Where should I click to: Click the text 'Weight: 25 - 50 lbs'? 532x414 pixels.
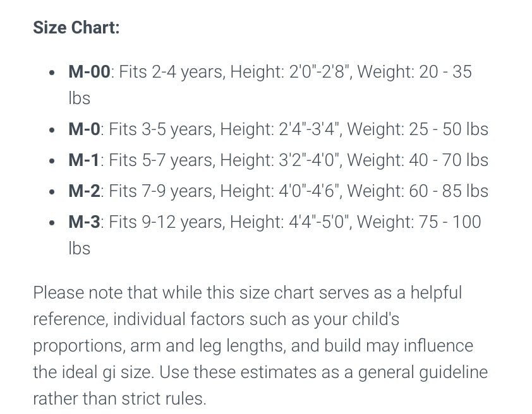[418, 129]
